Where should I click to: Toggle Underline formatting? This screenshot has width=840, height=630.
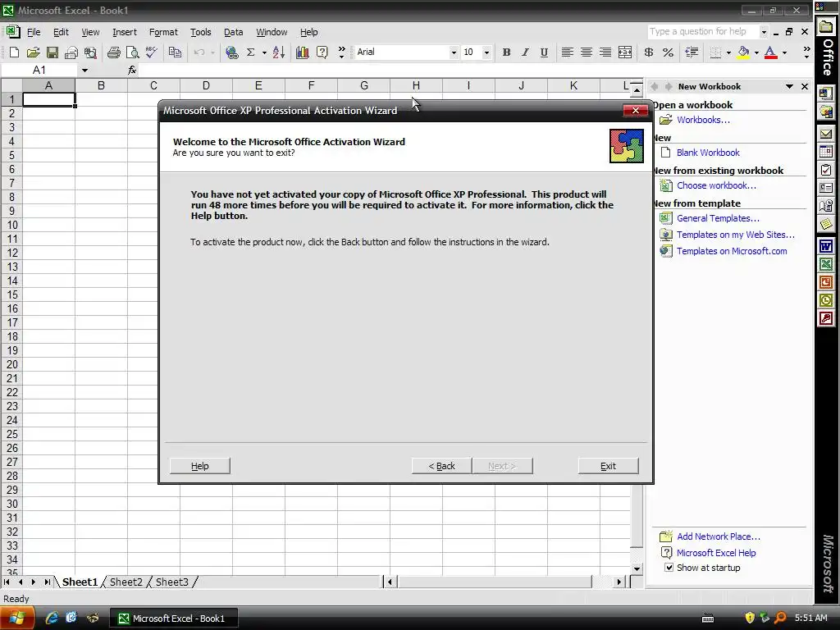(544, 52)
